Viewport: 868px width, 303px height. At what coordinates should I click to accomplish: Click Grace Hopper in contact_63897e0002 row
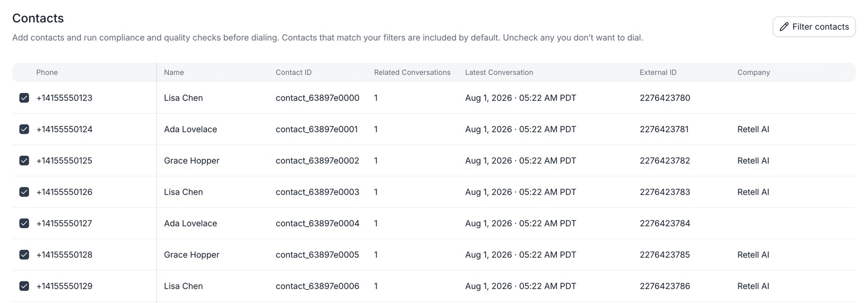point(191,161)
